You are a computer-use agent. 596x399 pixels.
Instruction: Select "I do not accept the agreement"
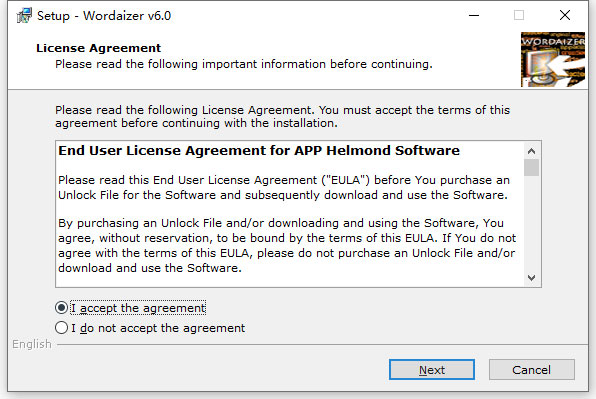coord(62,328)
